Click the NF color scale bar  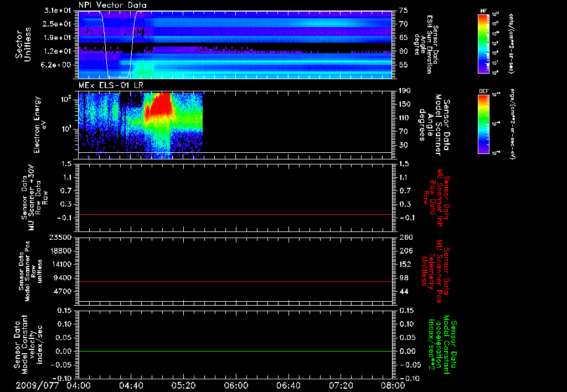coord(484,43)
